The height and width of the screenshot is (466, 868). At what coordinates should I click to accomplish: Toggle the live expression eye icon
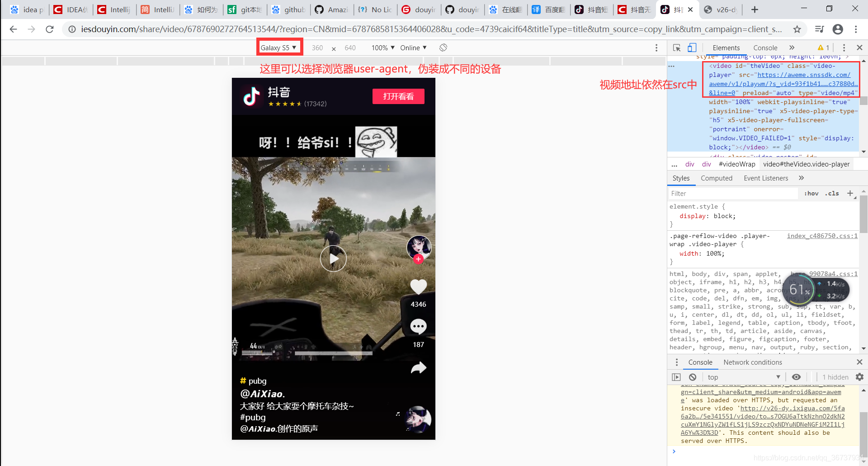tap(796, 377)
